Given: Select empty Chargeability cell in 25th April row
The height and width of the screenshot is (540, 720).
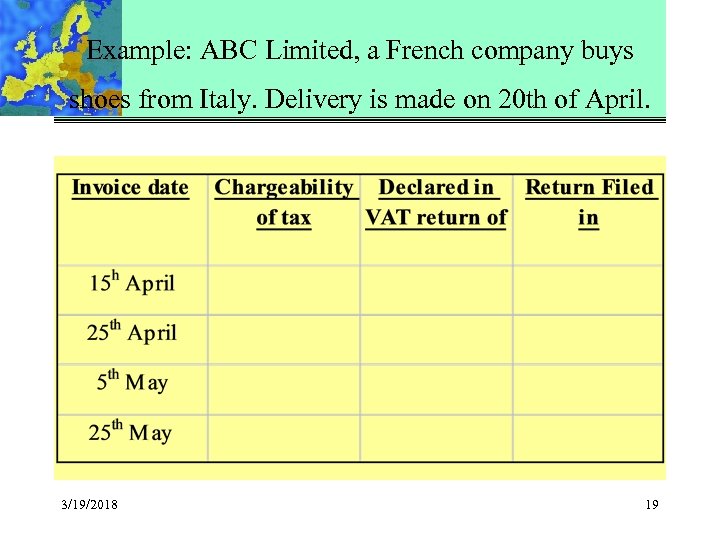Looking at the screenshot, I should [284, 340].
